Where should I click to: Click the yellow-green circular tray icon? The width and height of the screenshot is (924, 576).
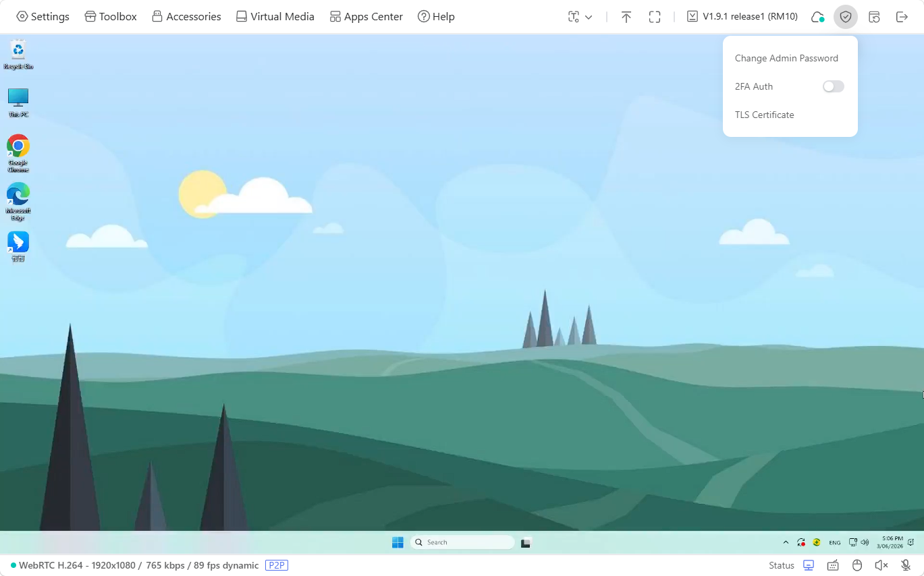click(x=817, y=542)
